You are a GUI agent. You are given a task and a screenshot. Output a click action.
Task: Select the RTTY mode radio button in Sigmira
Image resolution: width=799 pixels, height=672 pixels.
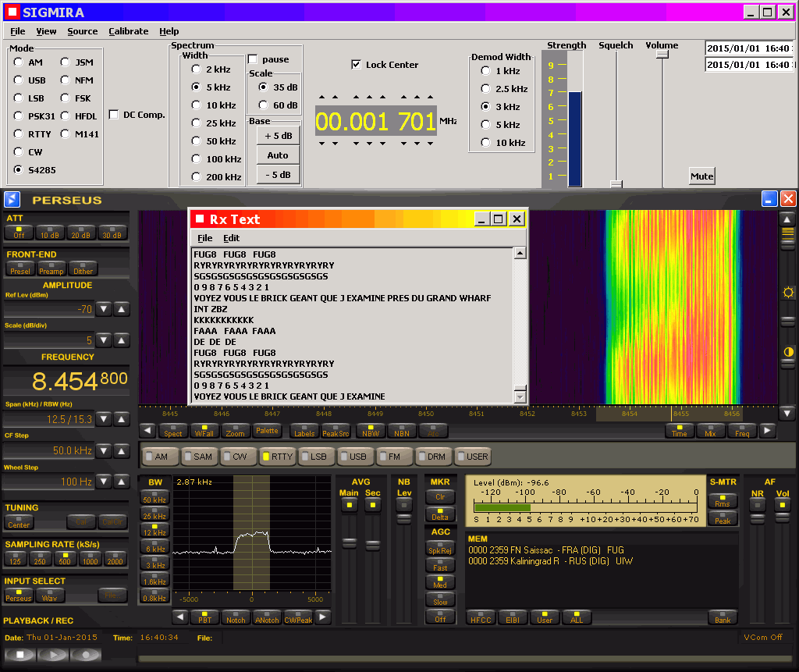(19, 134)
